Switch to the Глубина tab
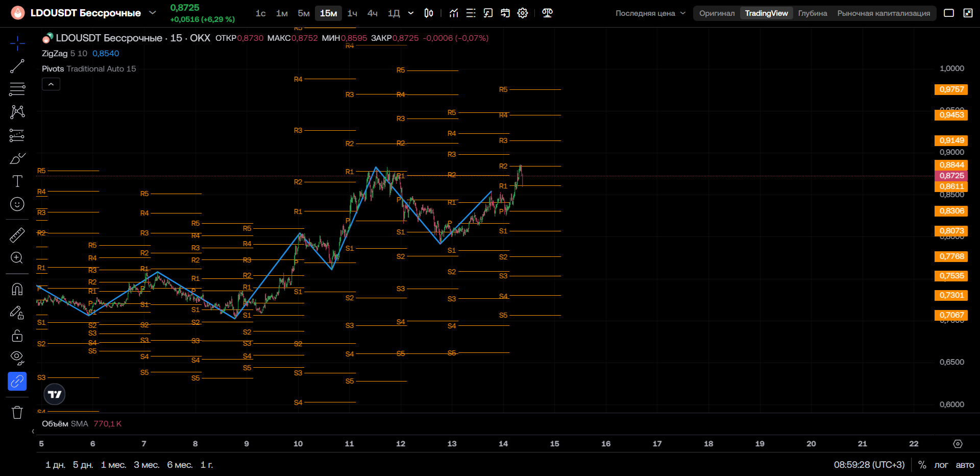 pyautogui.click(x=813, y=13)
